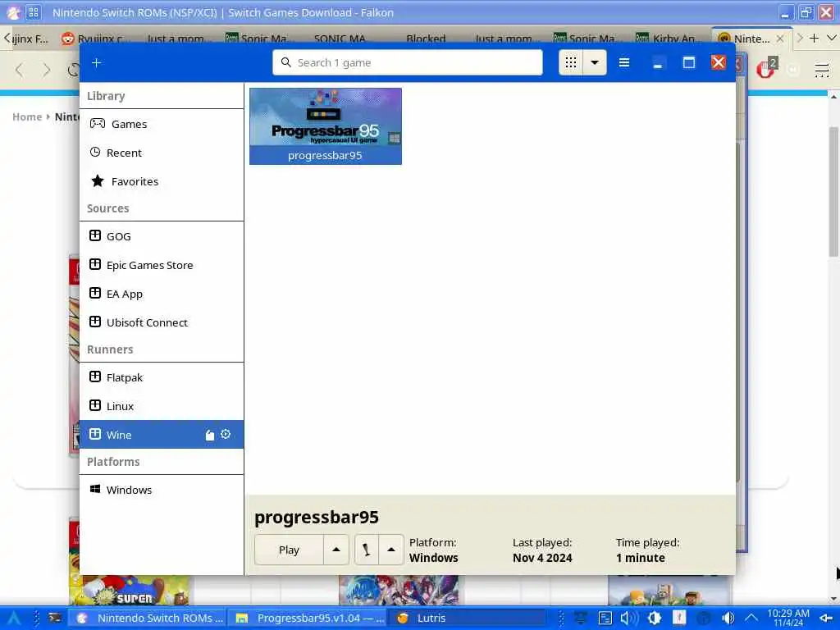Click taskbar terminal icon
Viewport: 840px width, 630px height.
tap(55, 618)
